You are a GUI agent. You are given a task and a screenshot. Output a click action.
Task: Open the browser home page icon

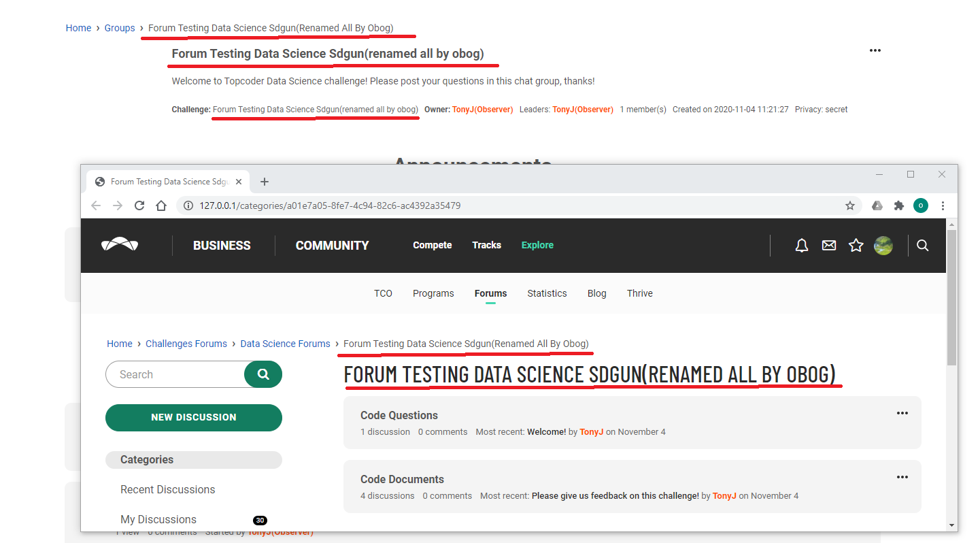[x=161, y=205]
